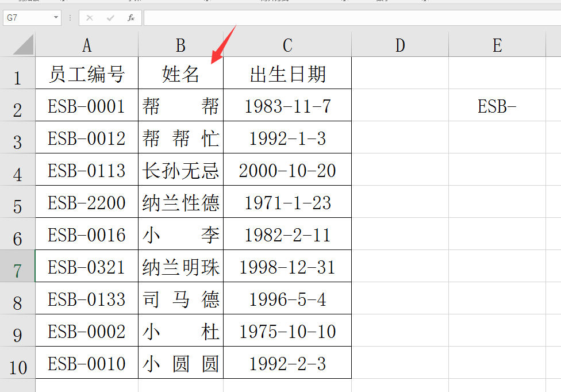This screenshot has width=561, height=392.
Task: Select column A header
Action: [87, 45]
